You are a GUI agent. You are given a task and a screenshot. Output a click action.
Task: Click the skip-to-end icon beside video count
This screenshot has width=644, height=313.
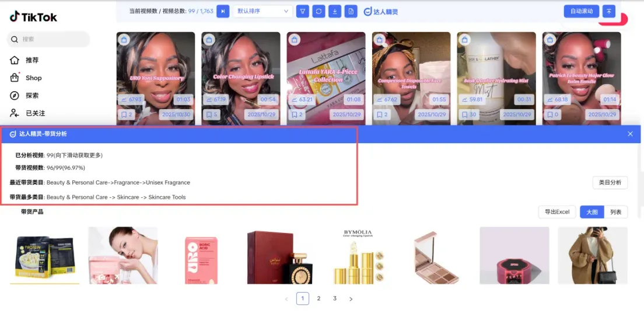click(x=223, y=11)
